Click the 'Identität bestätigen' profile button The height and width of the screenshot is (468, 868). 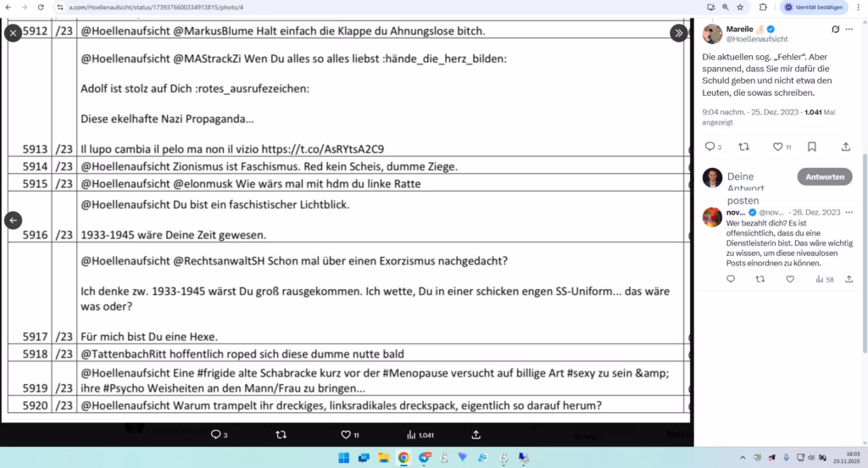pos(813,7)
